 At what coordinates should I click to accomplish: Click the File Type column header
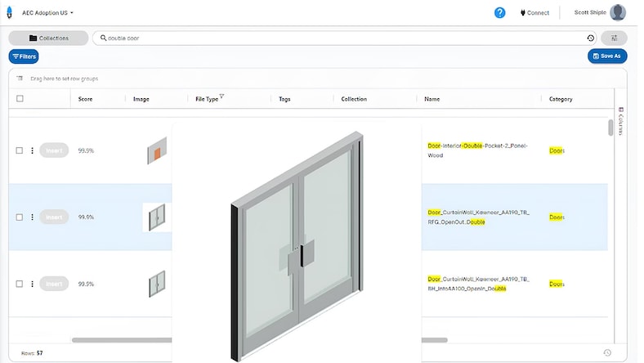click(207, 99)
